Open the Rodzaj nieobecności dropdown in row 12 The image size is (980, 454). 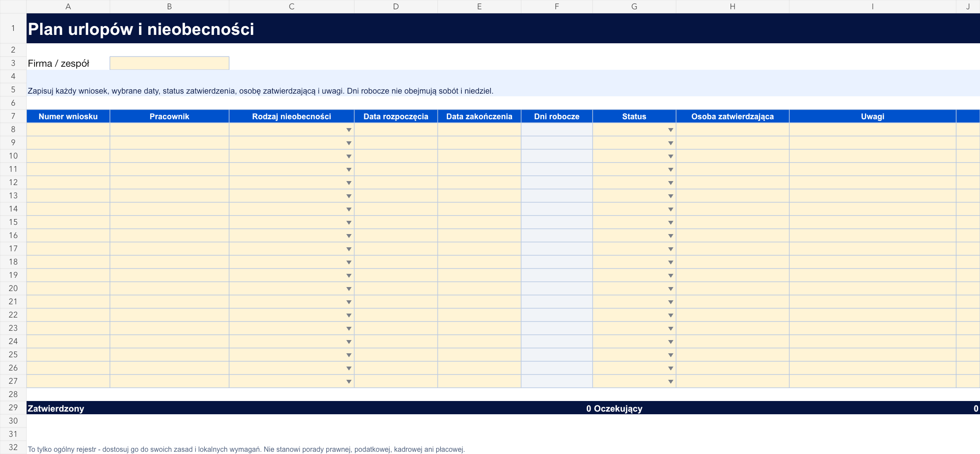(349, 183)
